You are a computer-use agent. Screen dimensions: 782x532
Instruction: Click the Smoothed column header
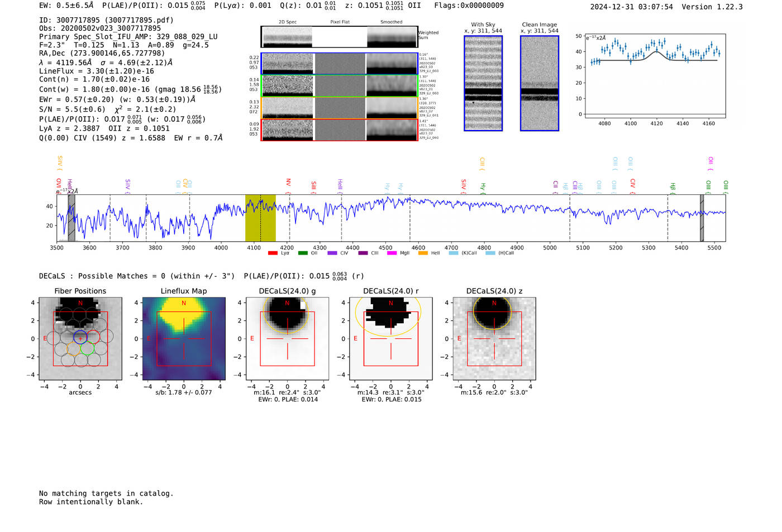(x=391, y=22)
